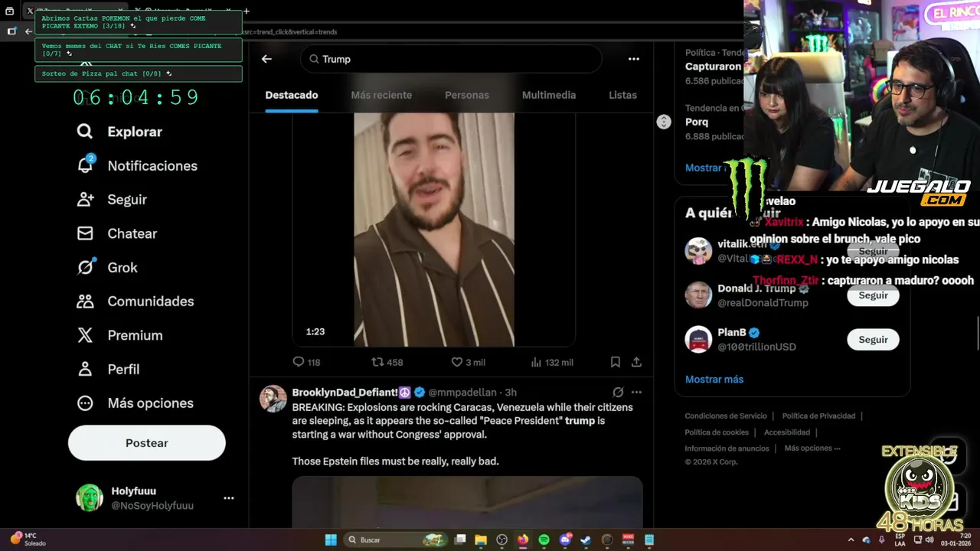Switch to Multimedia tab
980x551 pixels.
click(549, 95)
